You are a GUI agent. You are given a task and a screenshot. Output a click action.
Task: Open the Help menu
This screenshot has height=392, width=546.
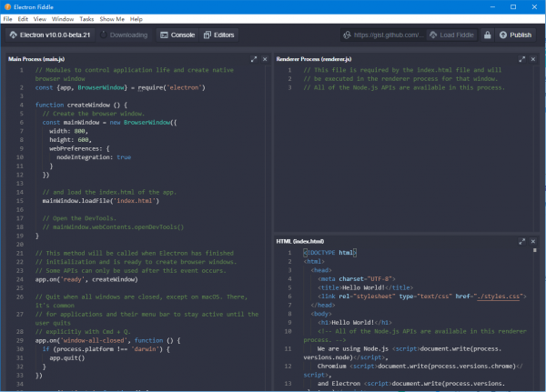136,19
